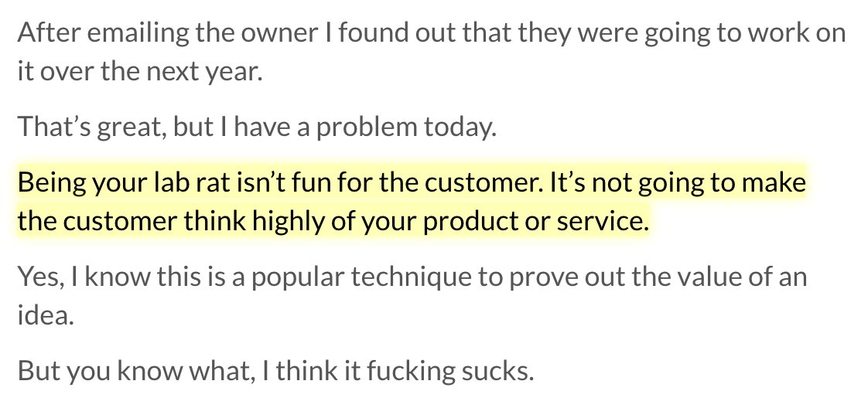Click the line "That's great, but I have a problem today."
Image resolution: width=868 pixels, height=408 pixels.
pos(255,127)
